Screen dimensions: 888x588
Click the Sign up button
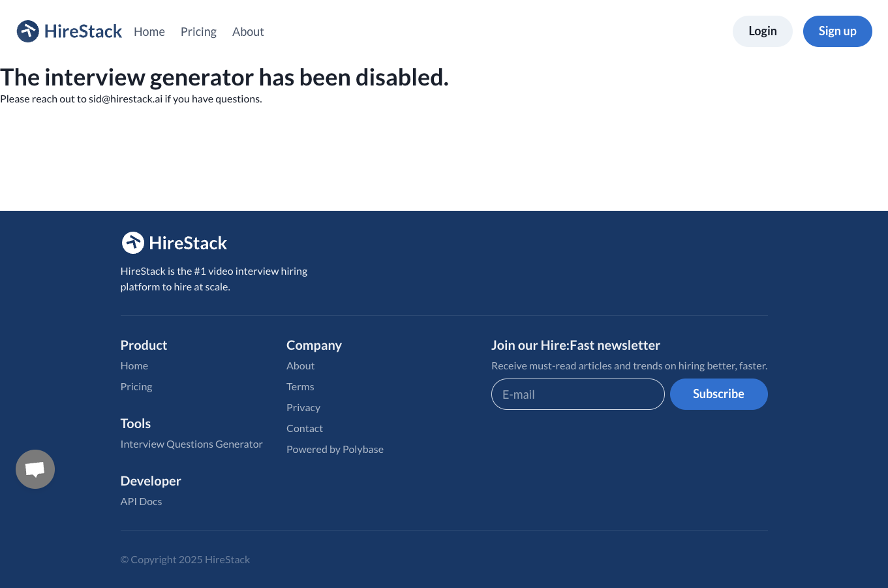837,31
